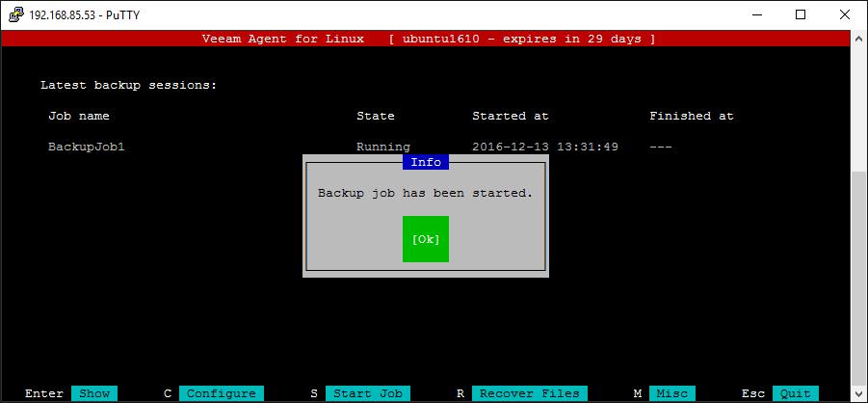Minimize the PuTTY window
Screen dimensions: 868x403
(756, 15)
